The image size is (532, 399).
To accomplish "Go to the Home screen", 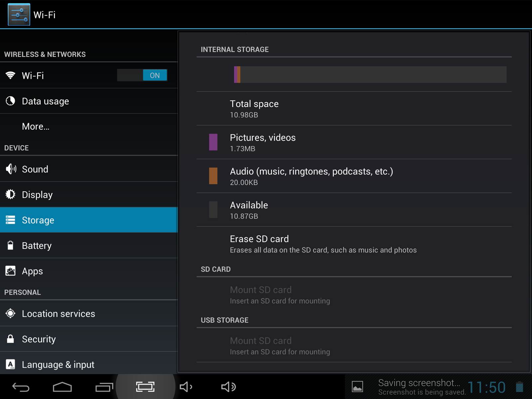I will [x=62, y=387].
